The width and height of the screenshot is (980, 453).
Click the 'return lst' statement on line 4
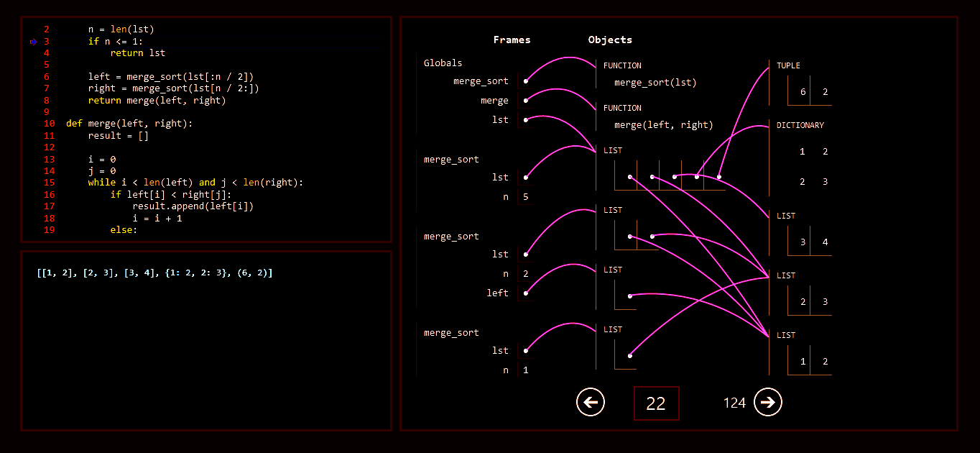137,53
